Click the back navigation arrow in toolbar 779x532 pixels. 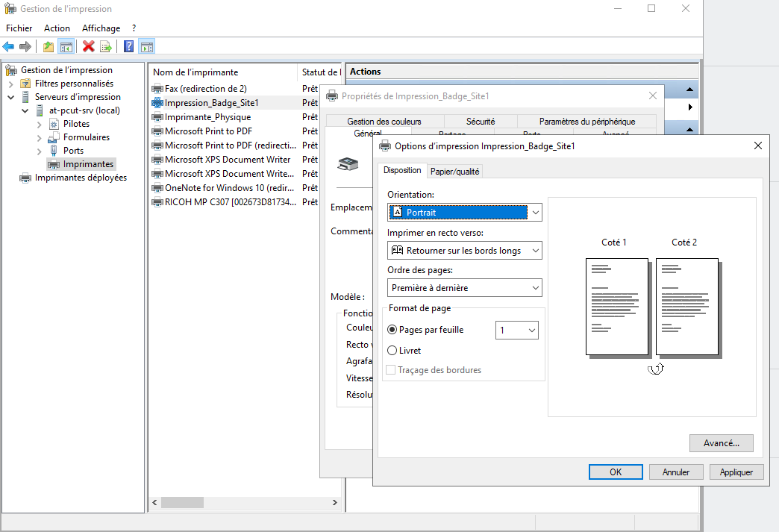(8, 46)
